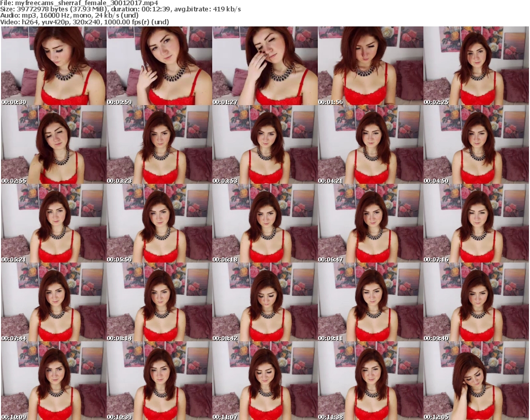This screenshot has height=420, width=530.
Task: Click the frame at 00:09:40
Action: coord(476,302)
